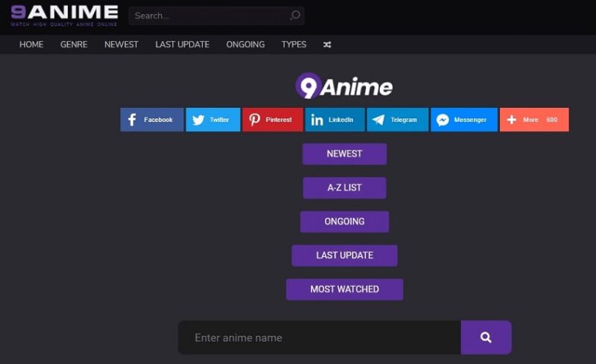Open LAST UPDATE in the navigation bar
Viewport: 596px width, 364px height.
point(182,45)
